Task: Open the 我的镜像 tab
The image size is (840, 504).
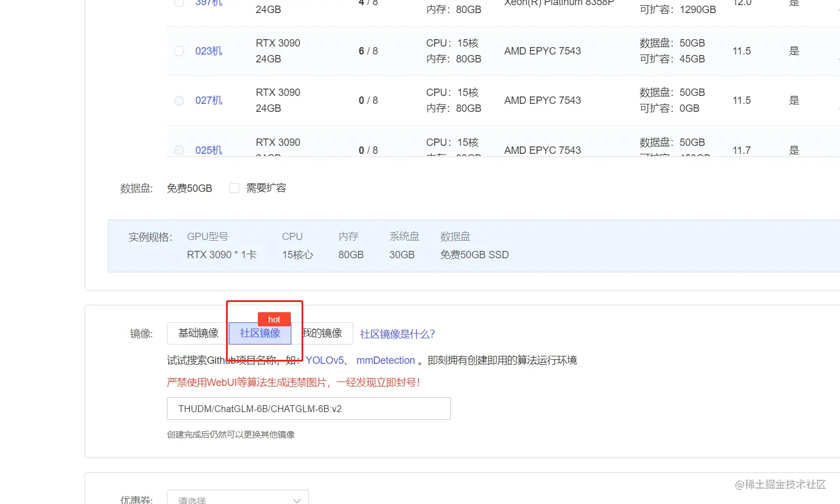Action: tap(324, 334)
